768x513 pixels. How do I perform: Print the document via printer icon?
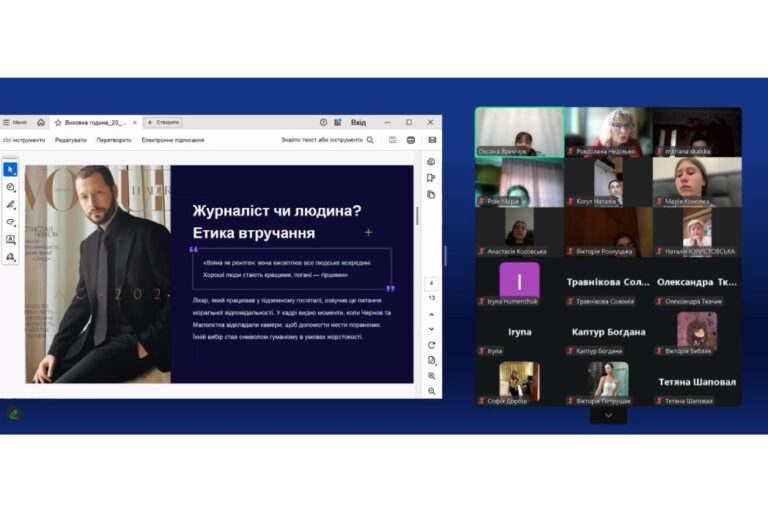pyautogui.click(x=411, y=140)
